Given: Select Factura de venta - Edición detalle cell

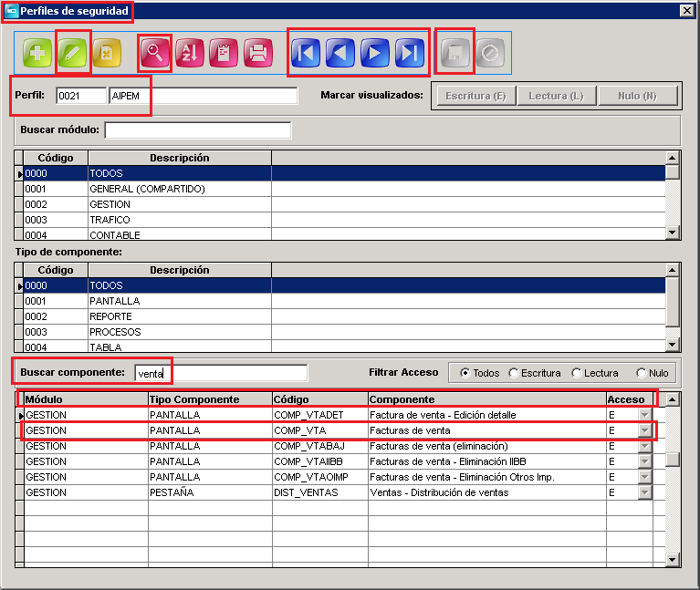Looking at the screenshot, I should pyautogui.click(x=487, y=415).
